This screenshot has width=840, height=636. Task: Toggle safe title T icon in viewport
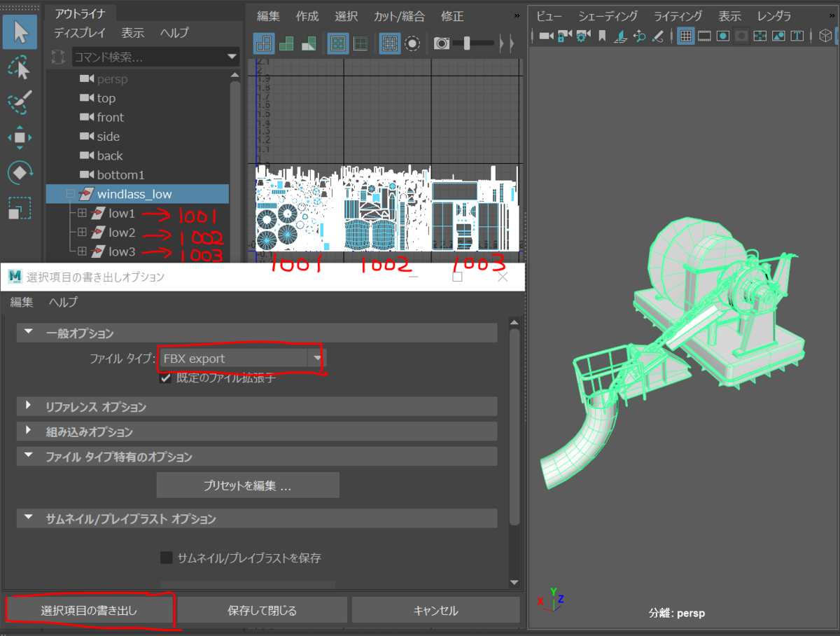tap(797, 35)
